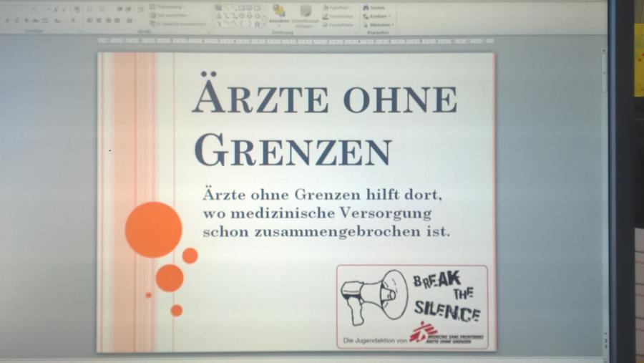Change case with Aa button
Screen dimensions: 644x363
[x=57, y=20]
